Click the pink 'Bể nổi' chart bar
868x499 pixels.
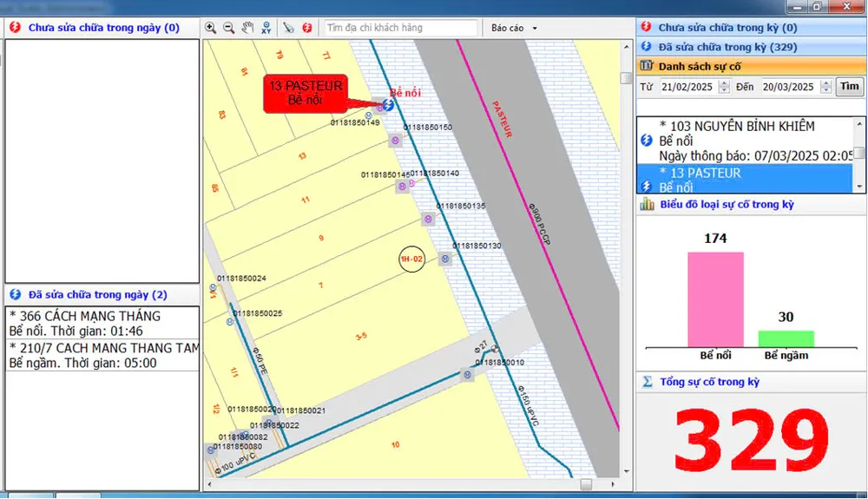point(715,299)
